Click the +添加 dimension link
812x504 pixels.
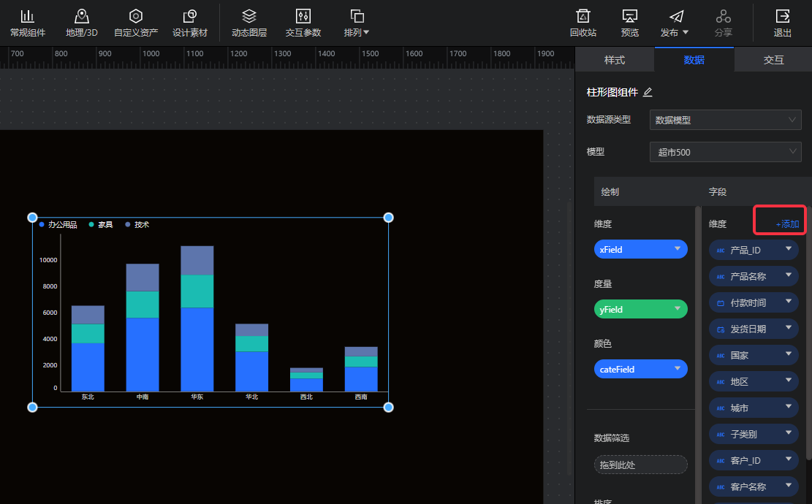point(787,224)
